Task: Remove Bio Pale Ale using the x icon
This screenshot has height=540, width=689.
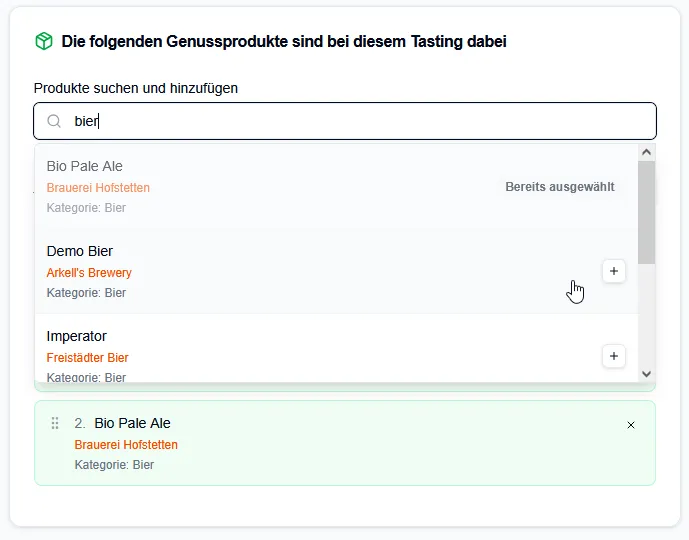Action: [630, 425]
